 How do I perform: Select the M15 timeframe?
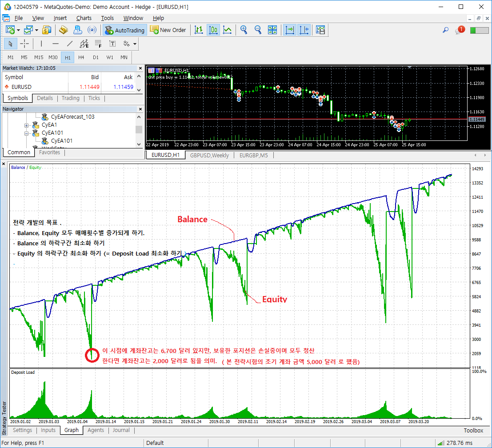click(x=39, y=57)
